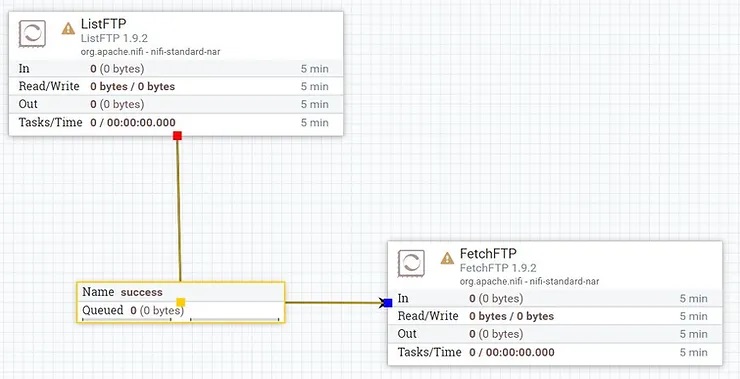Click the FetchFTP processor icon
740x379 pixels.
pos(411,263)
